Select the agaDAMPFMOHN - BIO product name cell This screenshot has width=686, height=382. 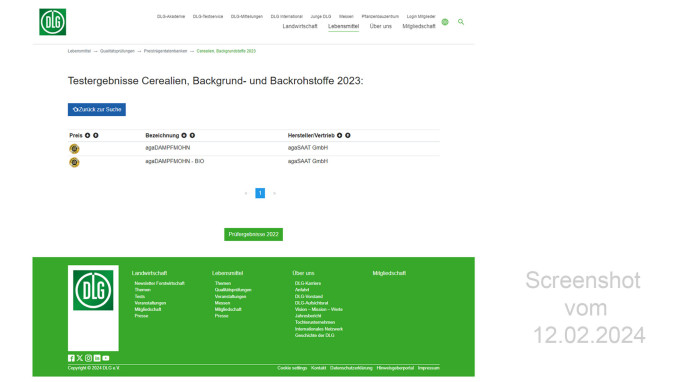point(175,161)
